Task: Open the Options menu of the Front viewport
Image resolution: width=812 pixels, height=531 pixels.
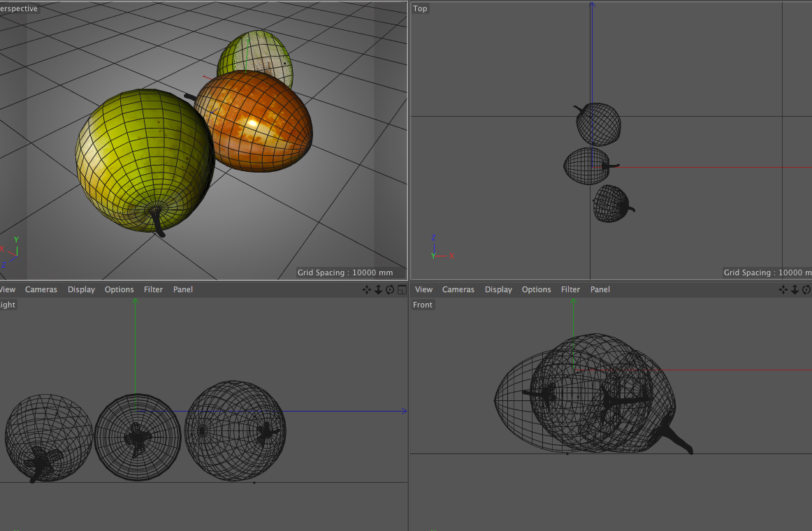Action: (536, 289)
